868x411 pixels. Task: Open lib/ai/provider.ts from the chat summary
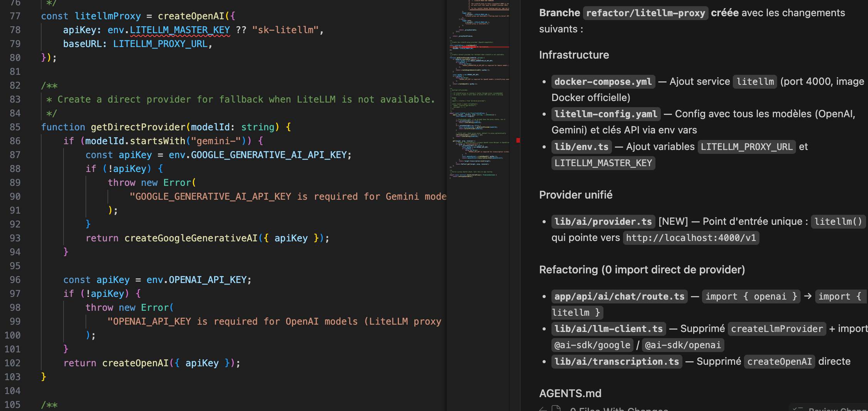(x=603, y=222)
